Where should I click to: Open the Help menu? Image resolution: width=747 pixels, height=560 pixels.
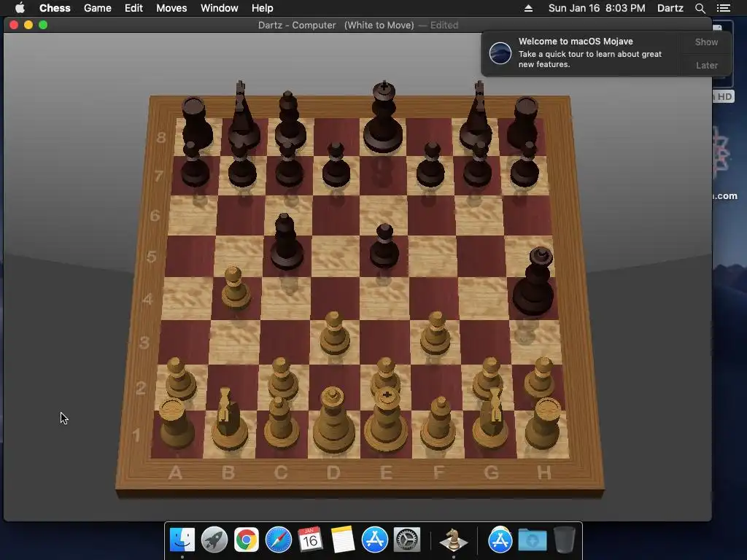coord(263,8)
